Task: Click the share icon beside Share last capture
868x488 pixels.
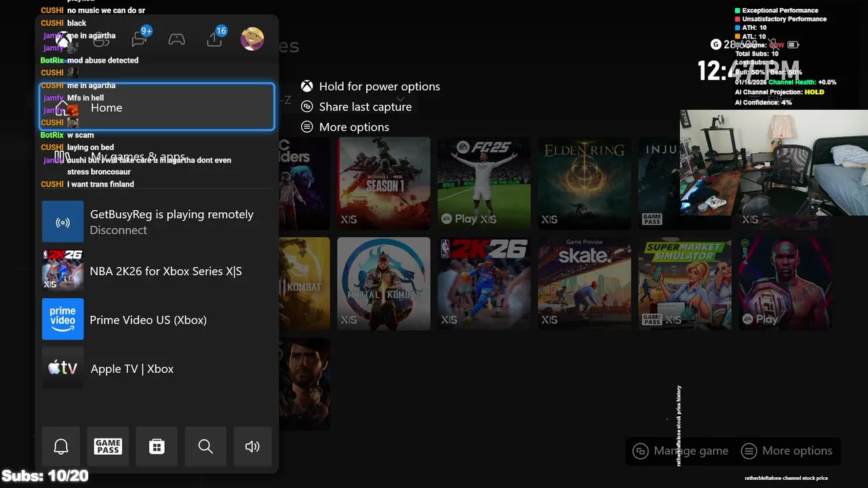Action: point(307,106)
